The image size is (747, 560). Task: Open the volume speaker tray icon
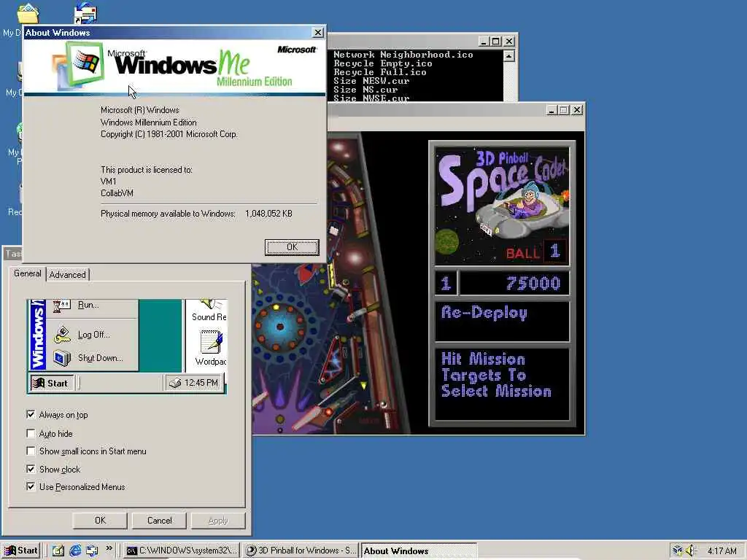pos(691,551)
